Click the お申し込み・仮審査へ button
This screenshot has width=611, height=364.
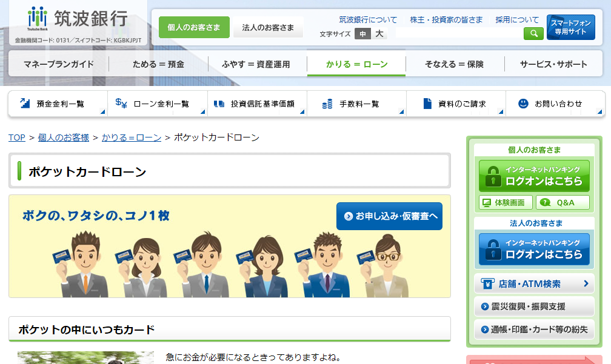(x=389, y=216)
